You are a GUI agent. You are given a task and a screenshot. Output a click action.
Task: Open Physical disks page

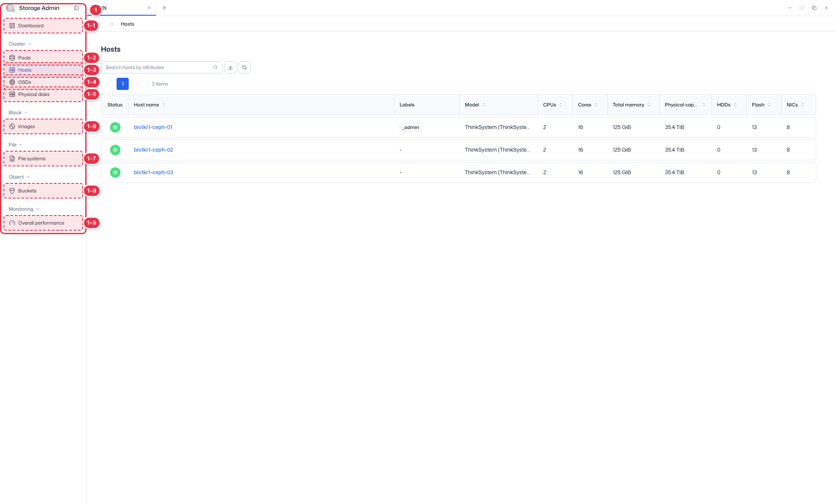pyautogui.click(x=43, y=94)
